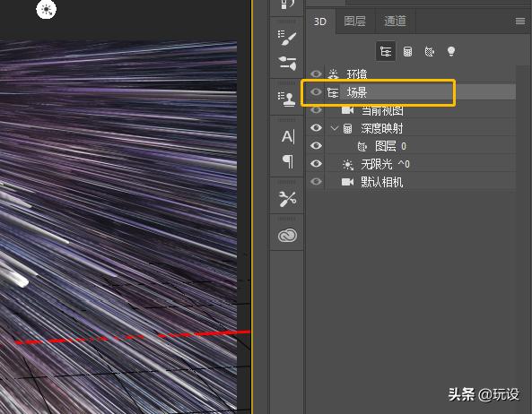
Task: Select the 无限光 ^0 row
Action: (x=411, y=164)
